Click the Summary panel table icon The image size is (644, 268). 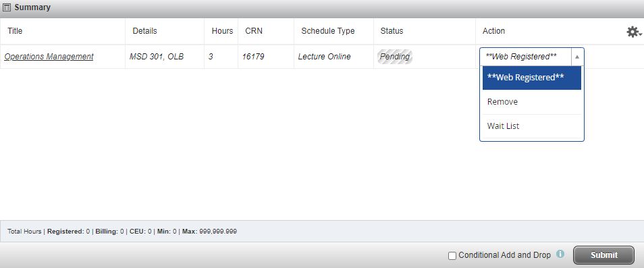[7, 7]
